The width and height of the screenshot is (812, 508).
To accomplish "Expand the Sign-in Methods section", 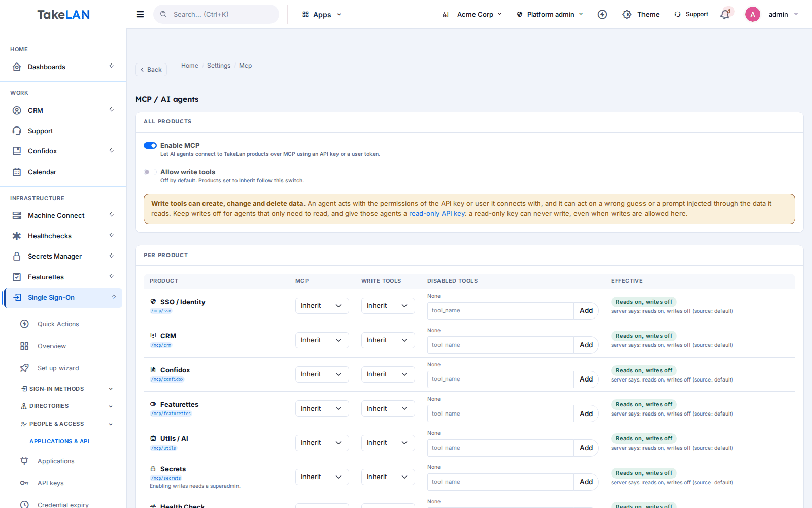I will 67,389.
